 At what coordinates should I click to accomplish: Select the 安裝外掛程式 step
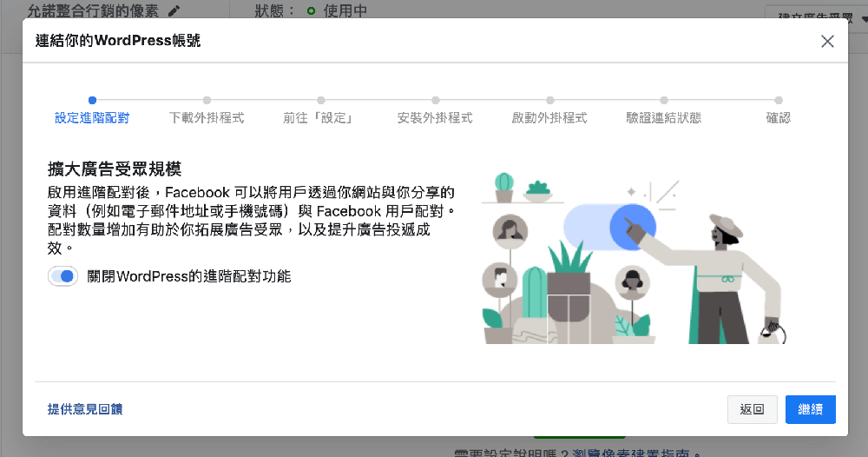pos(435,117)
